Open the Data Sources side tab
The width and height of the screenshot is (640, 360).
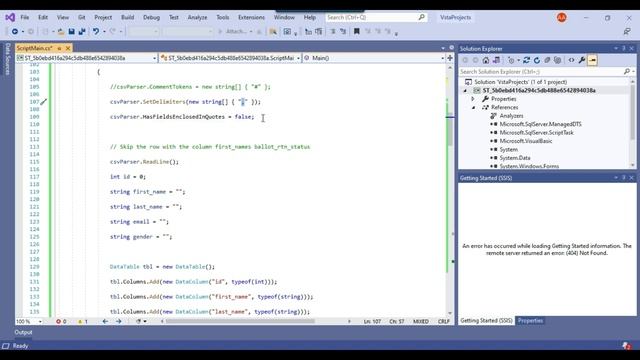tap(7, 59)
